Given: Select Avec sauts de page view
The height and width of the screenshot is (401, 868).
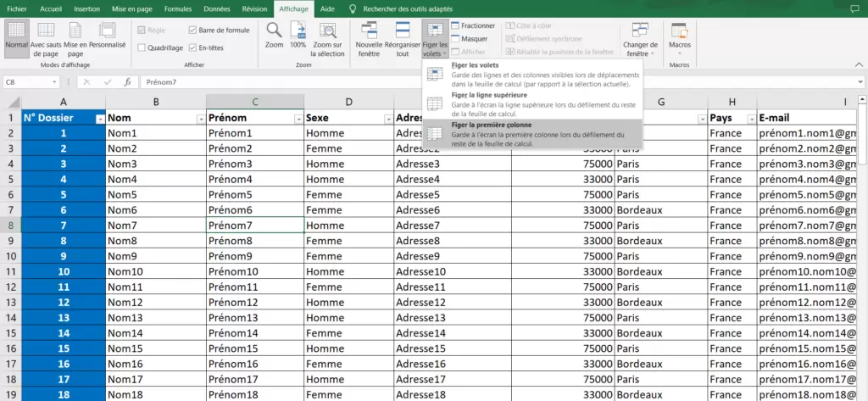Looking at the screenshot, I should coord(46,39).
